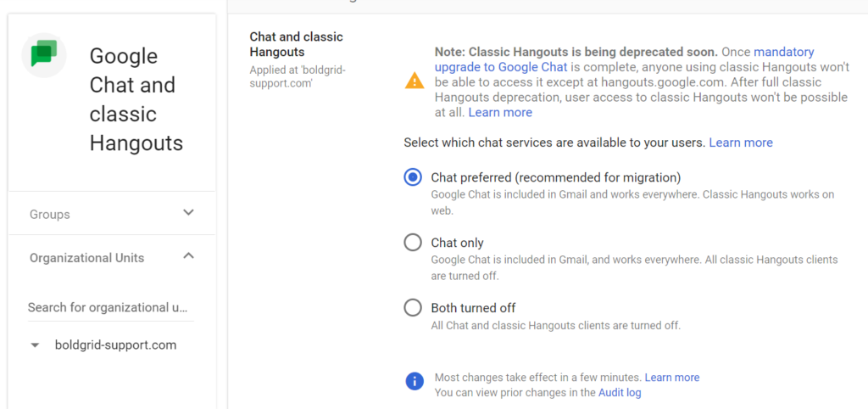Select the Both turned off option
Image resolution: width=868 pixels, height=409 pixels.
(x=413, y=308)
